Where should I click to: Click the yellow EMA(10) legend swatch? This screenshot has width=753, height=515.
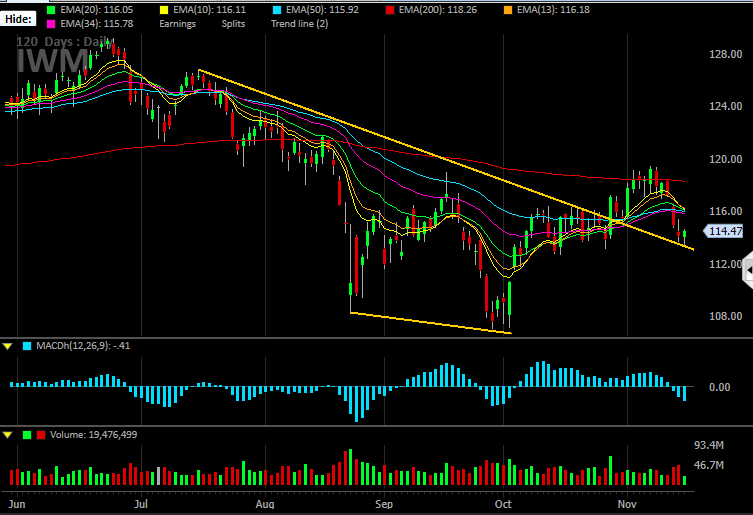click(164, 10)
